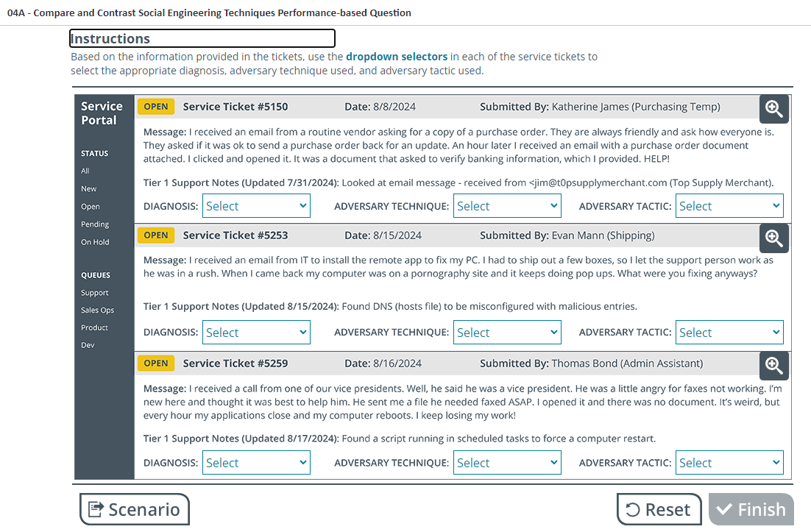Screen dimensions: 811x532
Task: Expand Adversary Technique dropdown in ticket #5253
Action: click(507, 333)
